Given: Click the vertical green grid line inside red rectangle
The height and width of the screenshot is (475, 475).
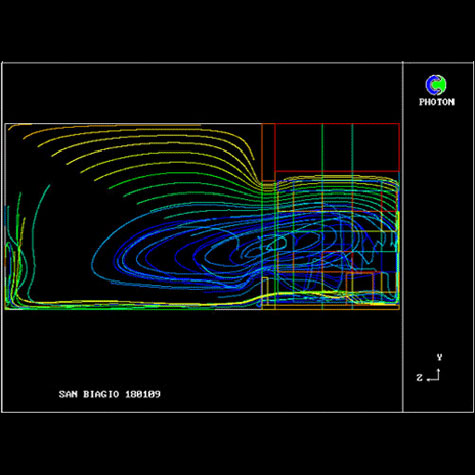Looking at the screenshot, I should tap(322, 148).
